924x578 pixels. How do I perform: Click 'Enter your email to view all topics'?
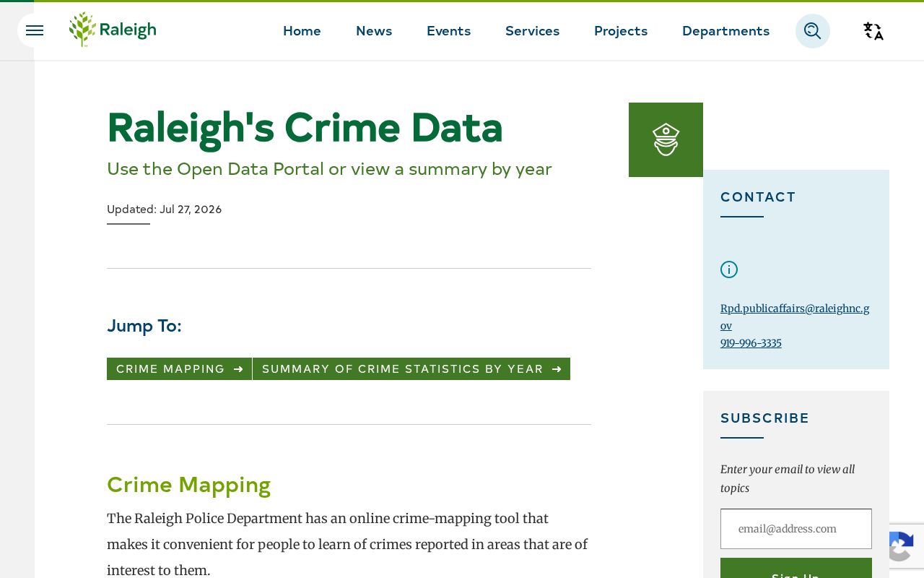coord(788,479)
